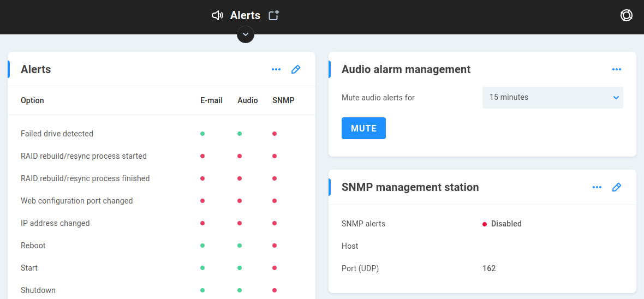644x299 pixels.
Task: Click the Audio alarm management heading
Action: coord(406,69)
